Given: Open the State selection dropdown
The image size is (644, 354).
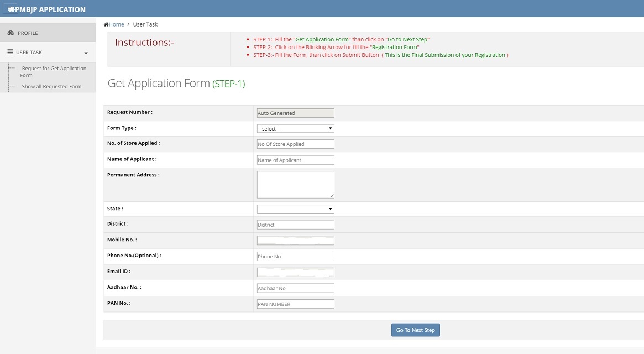Looking at the screenshot, I should tap(295, 209).
